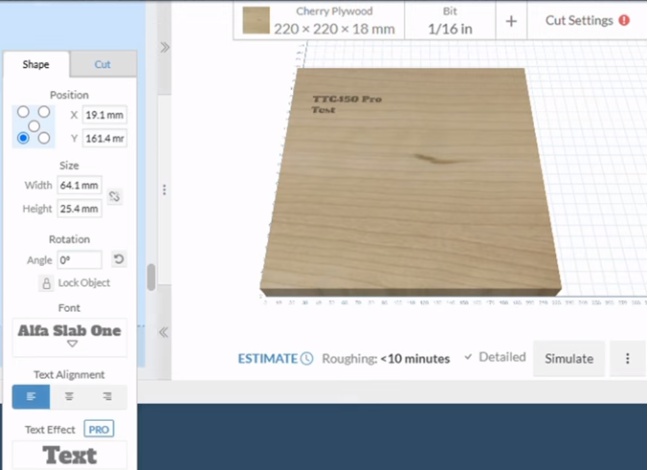The height and width of the screenshot is (470, 648).
Task: Toggle the Detailed preview option
Action: [495, 357]
